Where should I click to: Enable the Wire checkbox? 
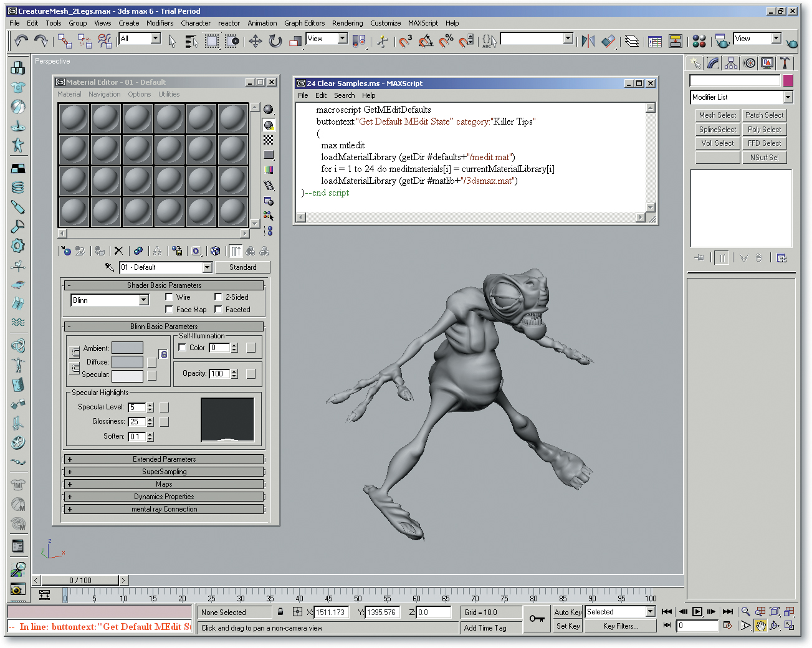tap(169, 297)
